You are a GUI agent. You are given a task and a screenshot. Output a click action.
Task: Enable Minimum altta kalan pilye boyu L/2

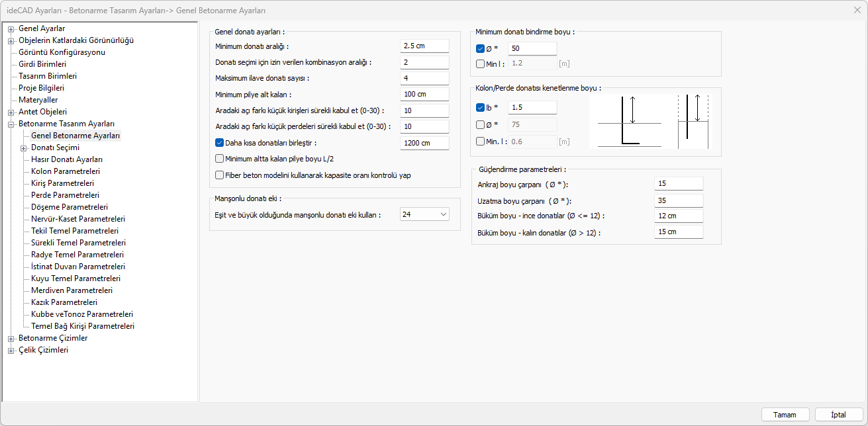tap(220, 159)
